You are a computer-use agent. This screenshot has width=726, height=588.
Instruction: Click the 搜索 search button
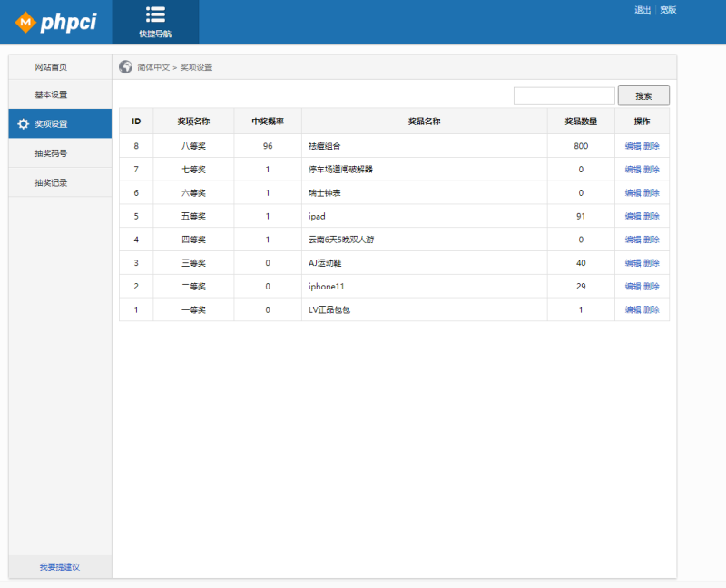pos(643,96)
